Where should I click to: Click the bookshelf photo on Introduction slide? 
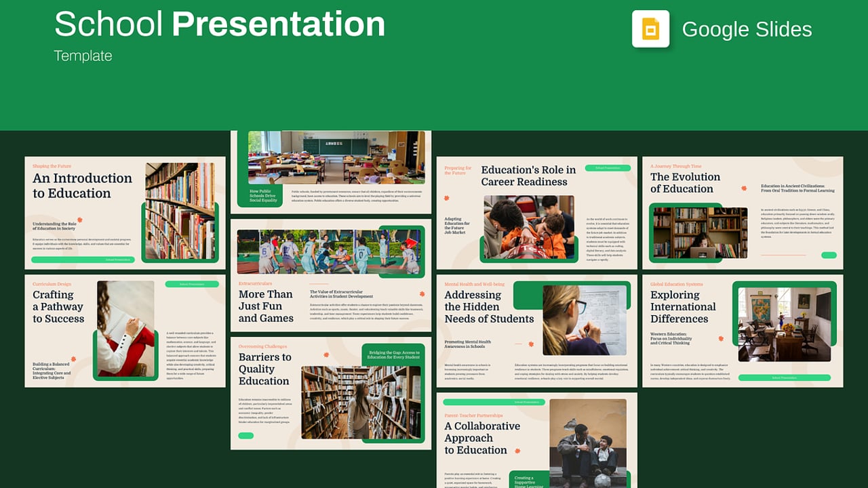click(x=180, y=211)
